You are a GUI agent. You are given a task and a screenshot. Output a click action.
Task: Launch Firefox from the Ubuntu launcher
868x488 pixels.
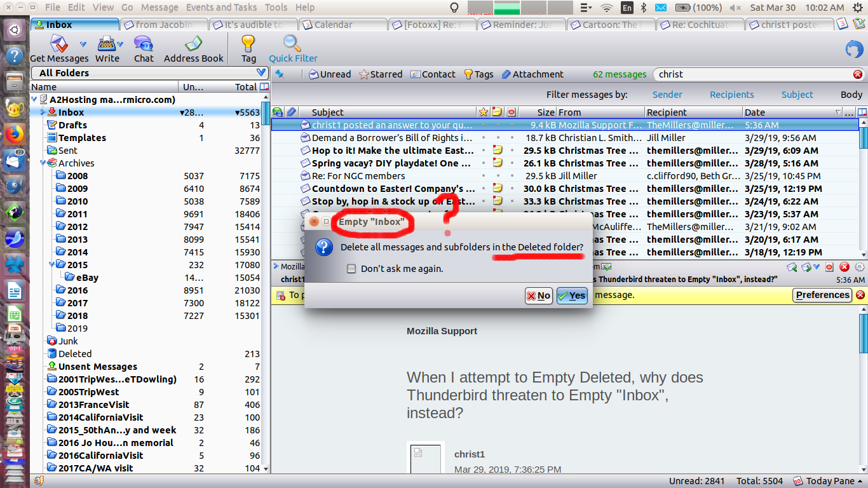[14, 134]
